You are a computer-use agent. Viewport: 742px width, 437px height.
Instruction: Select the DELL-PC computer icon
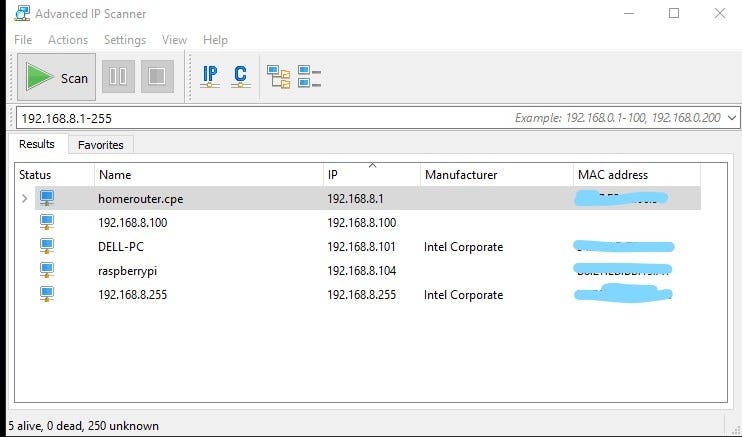tap(46, 247)
